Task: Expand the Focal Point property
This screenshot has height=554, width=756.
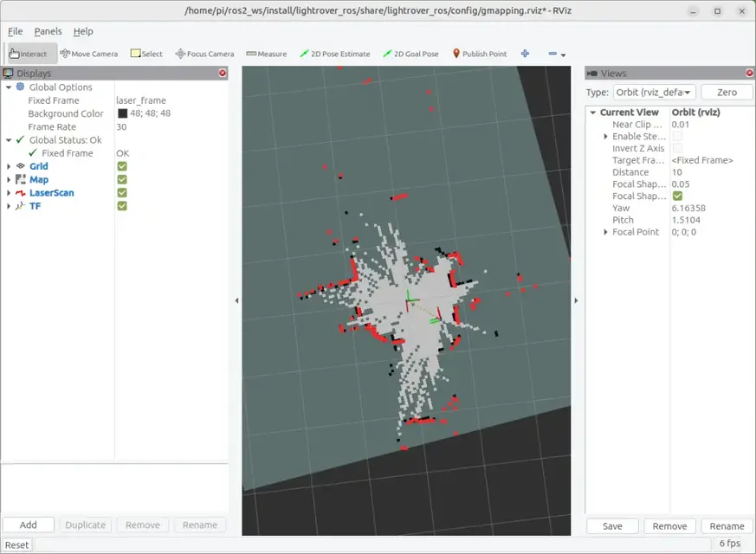Action: (x=605, y=232)
